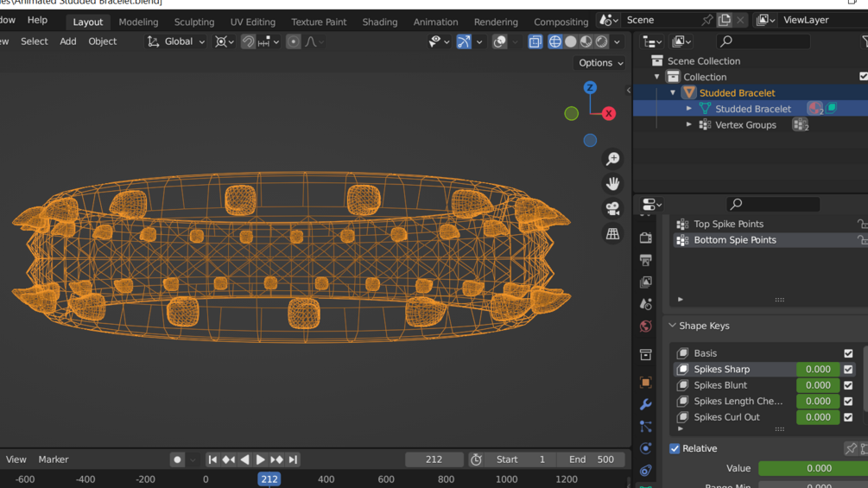This screenshot has width=868, height=488.
Task: Open the World properties tab
Action: (x=645, y=326)
